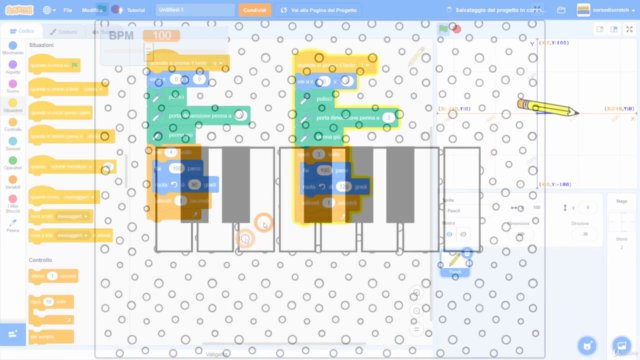This screenshot has width=640, height=360.
Task: Click the red stop button
Action: tap(457, 29)
